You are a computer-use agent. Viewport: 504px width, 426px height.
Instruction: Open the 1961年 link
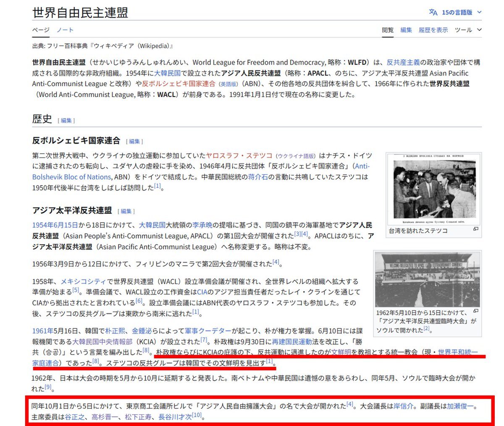pyautogui.click(x=43, y=331)
